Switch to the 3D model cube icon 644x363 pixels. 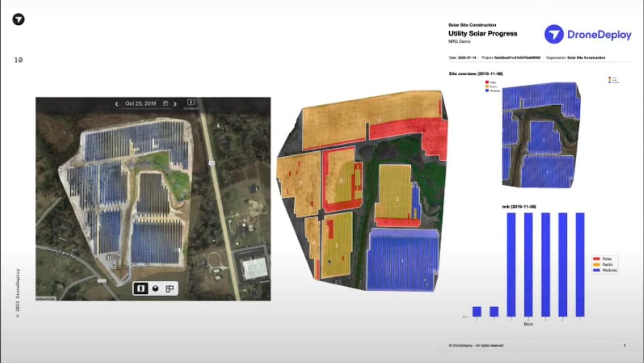[156, 288]
